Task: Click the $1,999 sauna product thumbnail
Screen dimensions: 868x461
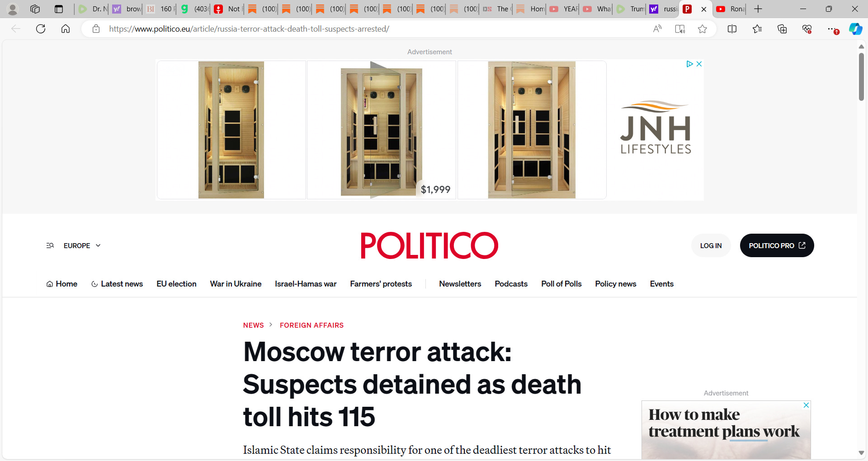Action: pyautogui.click(x=382, y=130)
